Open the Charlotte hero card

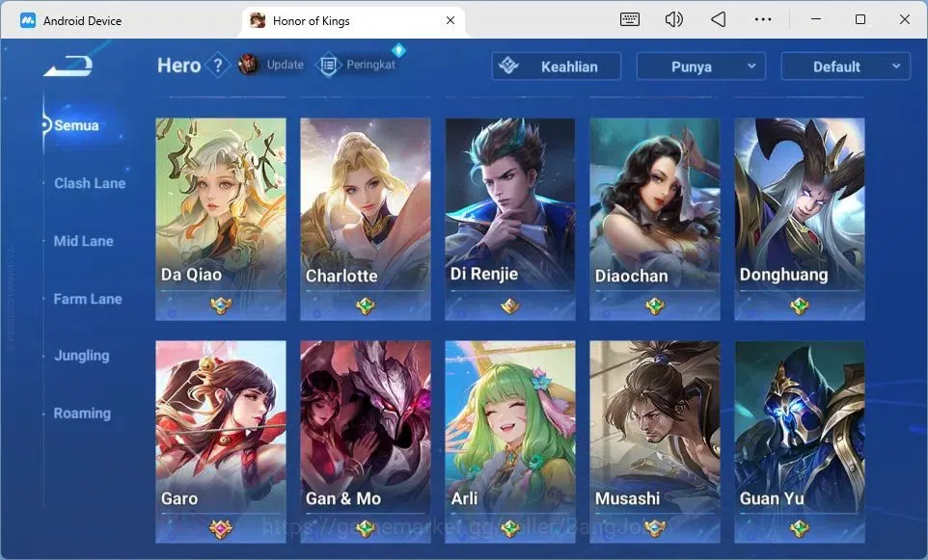[x=366, y=219]
